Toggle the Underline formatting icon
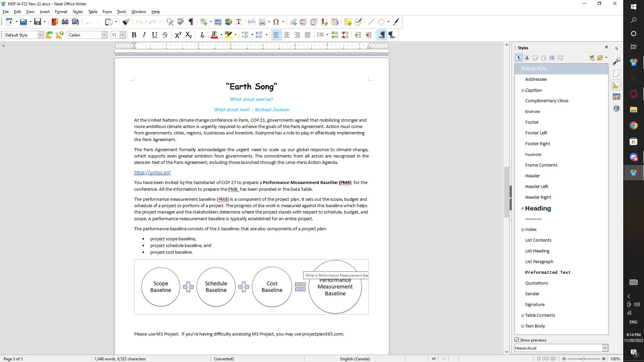 pos(154,35)
